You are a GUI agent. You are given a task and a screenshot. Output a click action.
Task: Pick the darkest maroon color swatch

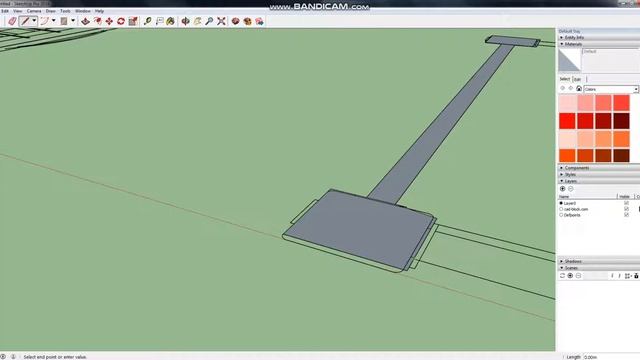tap(621, 121)
